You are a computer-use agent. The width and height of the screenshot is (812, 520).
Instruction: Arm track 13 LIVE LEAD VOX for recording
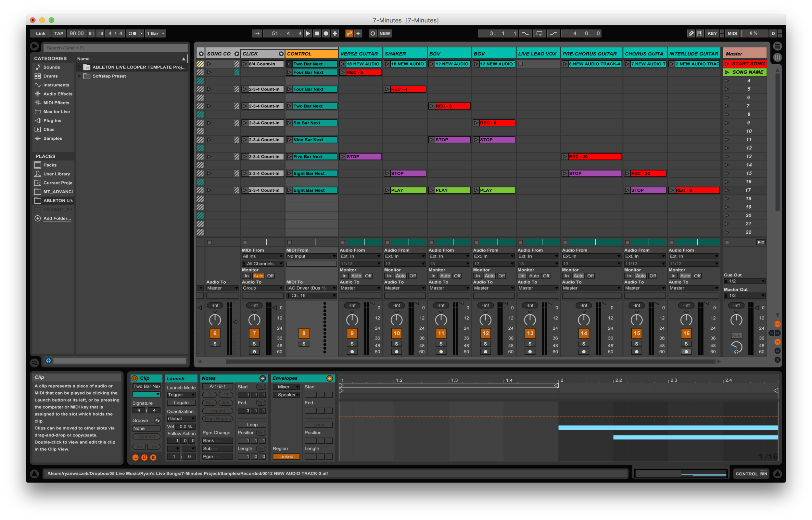point(530,352)
